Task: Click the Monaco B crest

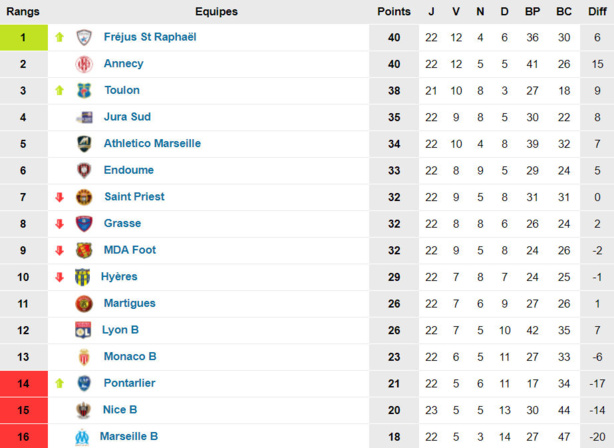Action: pos(84,357)
